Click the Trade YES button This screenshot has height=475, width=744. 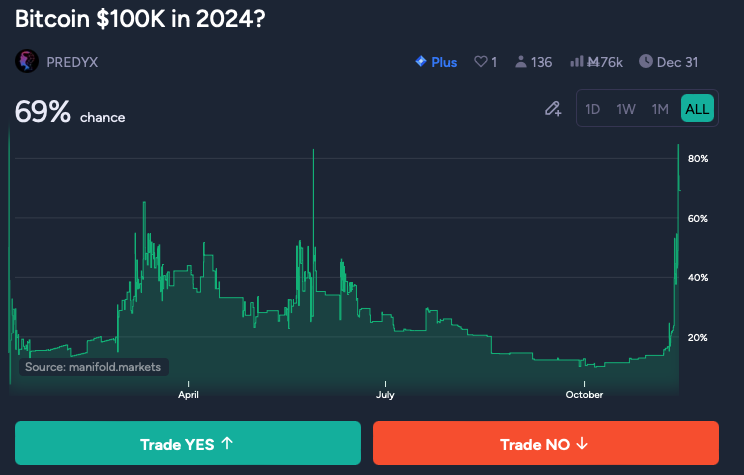click(x=188, y=443)
